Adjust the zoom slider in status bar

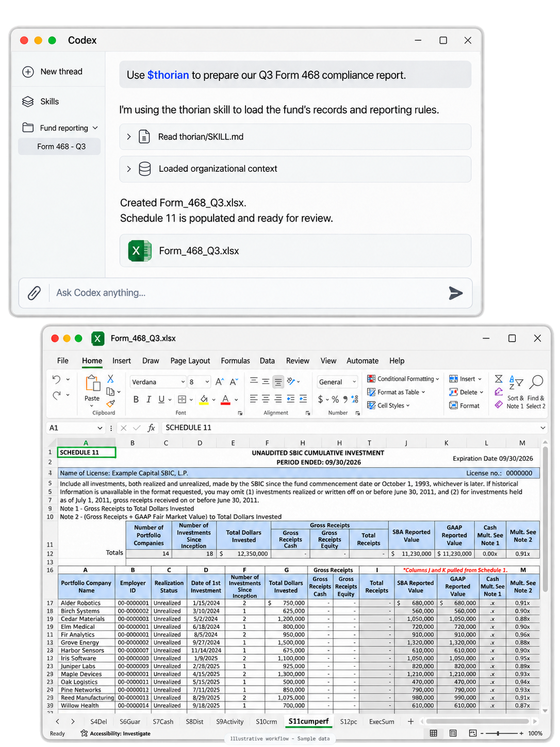tap(498, 733)
